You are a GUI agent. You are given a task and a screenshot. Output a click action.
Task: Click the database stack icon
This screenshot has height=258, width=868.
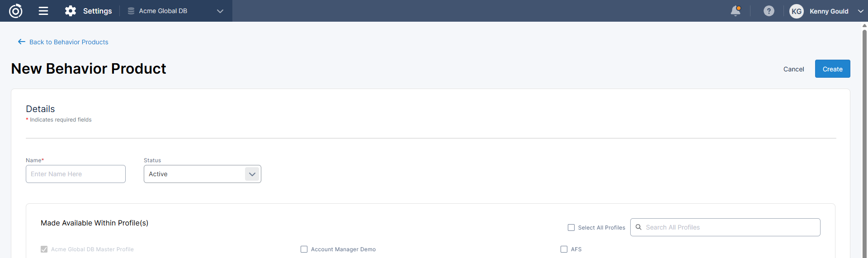[131, 11]
